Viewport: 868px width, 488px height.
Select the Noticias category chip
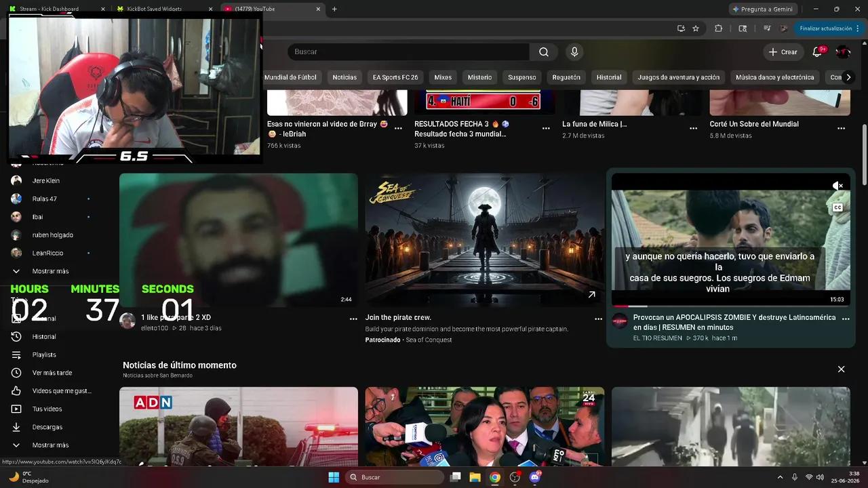pos(344,77)
